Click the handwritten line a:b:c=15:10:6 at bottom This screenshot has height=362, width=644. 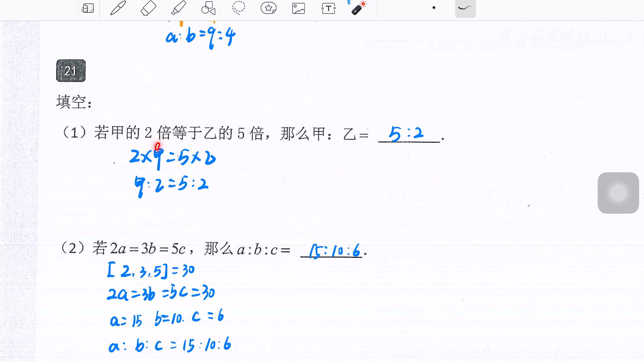[x=170, y=345]
